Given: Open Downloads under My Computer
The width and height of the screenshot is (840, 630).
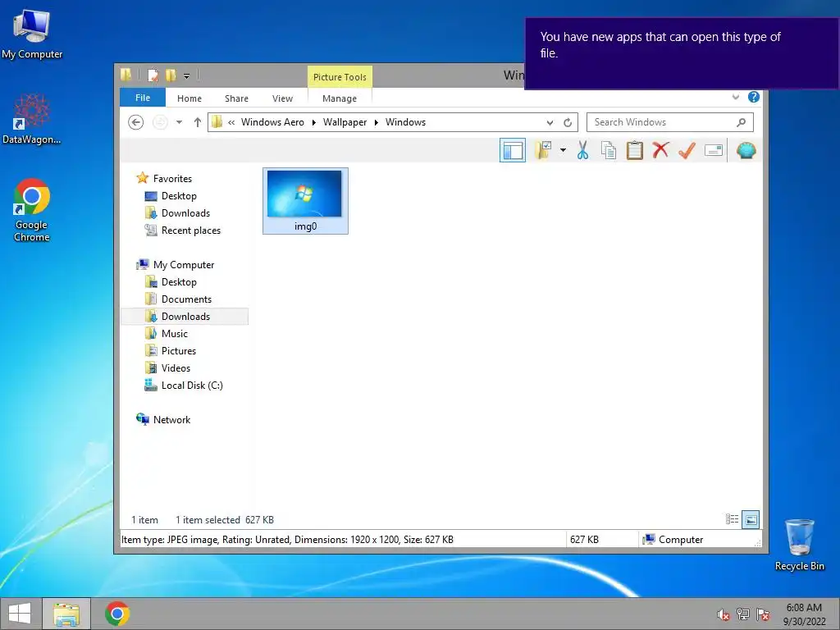Looking at the screenshot, I should pos(185,316).
